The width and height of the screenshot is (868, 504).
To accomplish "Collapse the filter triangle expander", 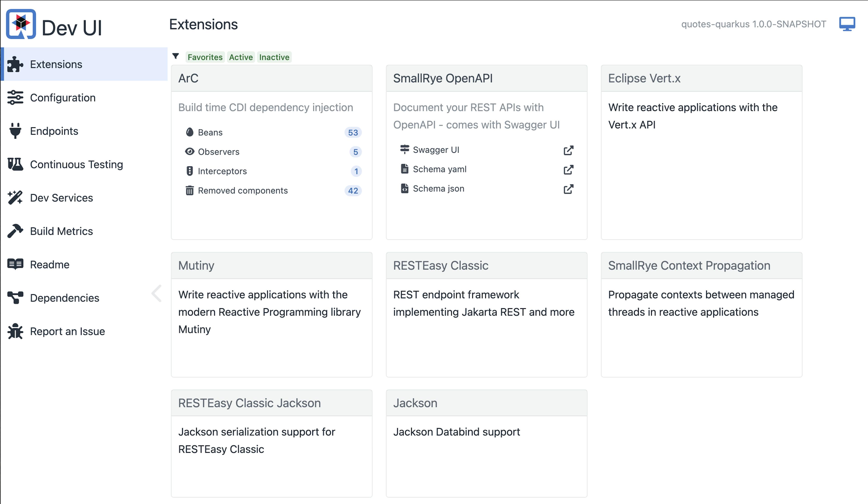I will pos(176,56).
